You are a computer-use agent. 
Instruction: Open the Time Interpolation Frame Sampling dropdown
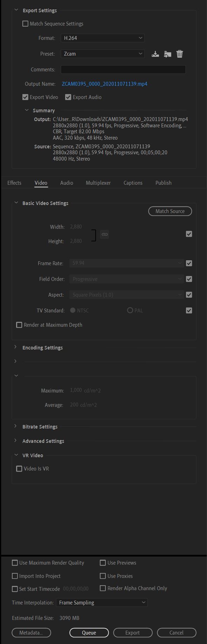102,602
